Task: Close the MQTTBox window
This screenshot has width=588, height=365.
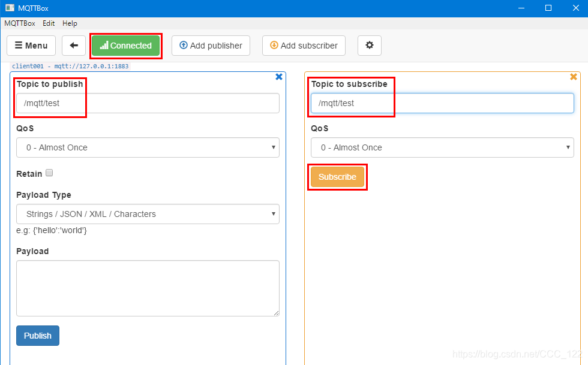Action: (x=575, y=8)
